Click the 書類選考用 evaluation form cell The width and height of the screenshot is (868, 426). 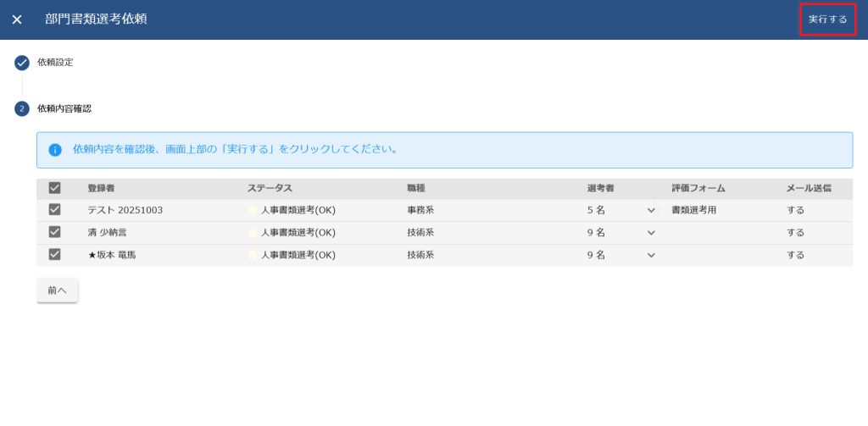[693, 210]
